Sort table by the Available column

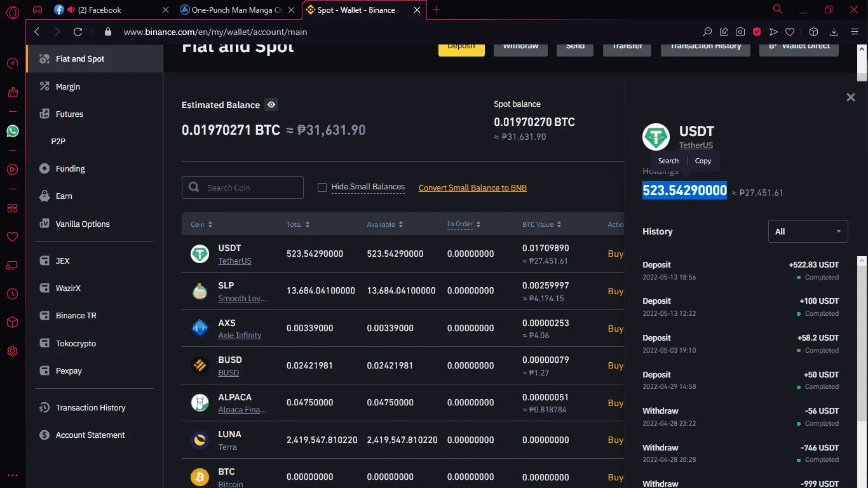coord(385,224)
